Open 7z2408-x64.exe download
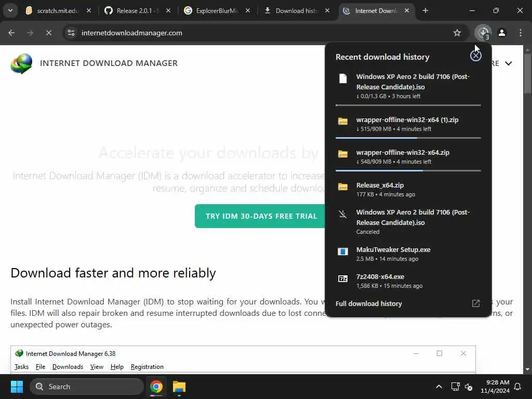Screen dimensions: 532x399 (x=408, y=281)
